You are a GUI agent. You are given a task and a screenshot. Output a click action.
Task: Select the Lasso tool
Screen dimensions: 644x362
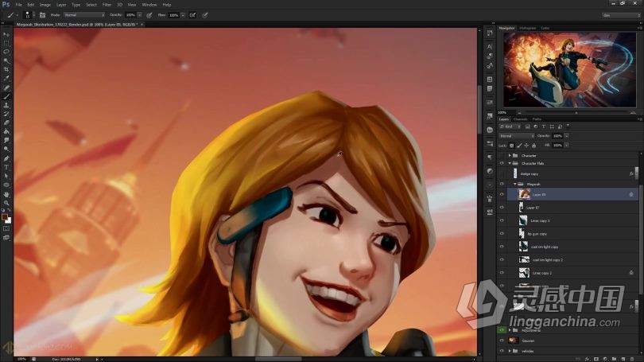click(6, 52)
